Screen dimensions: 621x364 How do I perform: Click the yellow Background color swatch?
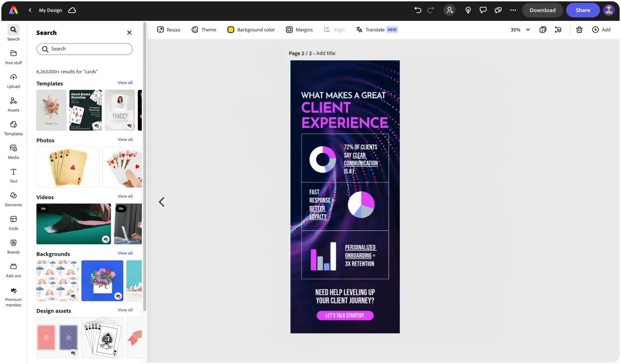[231, 30]
